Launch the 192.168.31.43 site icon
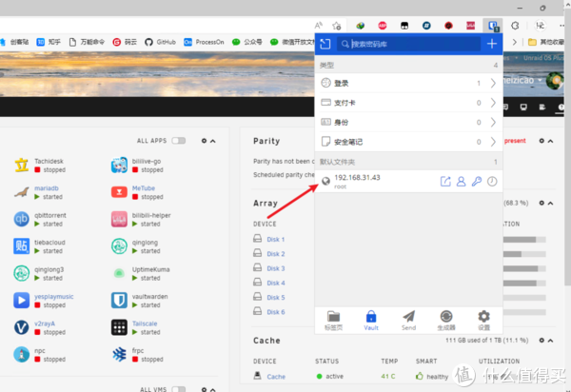The image size is (571, 392). click(445, 182)
